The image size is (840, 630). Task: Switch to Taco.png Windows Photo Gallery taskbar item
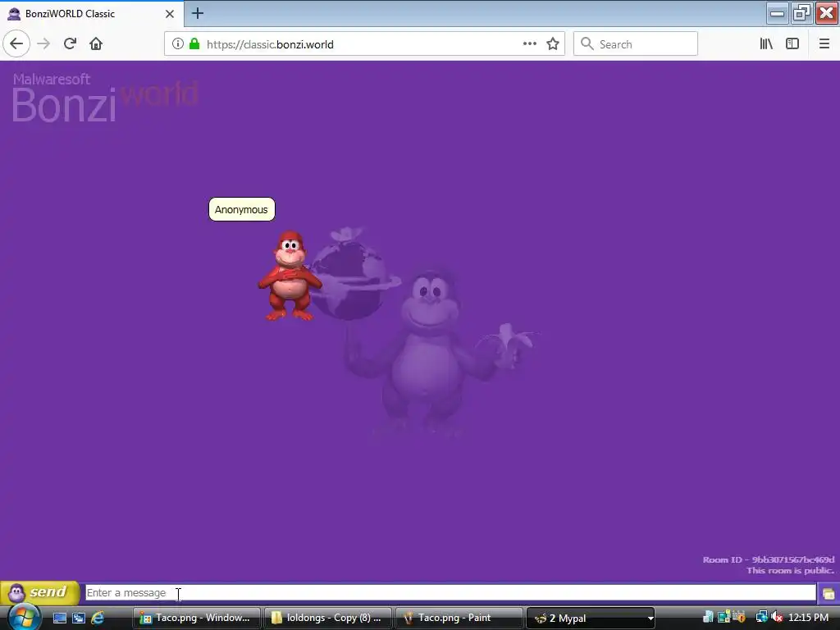point(197,618)
